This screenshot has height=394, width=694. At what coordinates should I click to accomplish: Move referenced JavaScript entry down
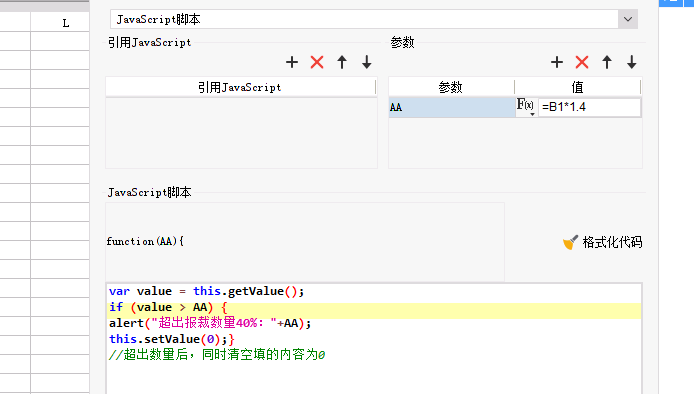click(x=366, y=62)
